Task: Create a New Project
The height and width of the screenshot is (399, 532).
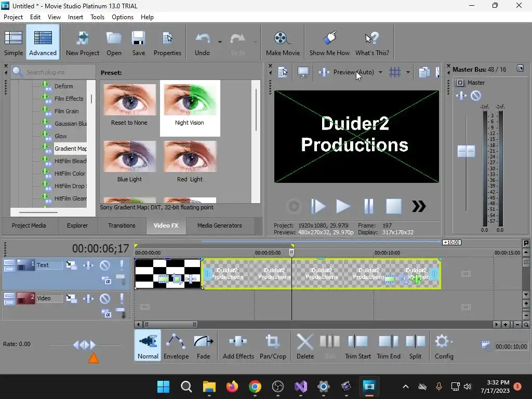Action: pyautogui.click(x=83, y=43)
